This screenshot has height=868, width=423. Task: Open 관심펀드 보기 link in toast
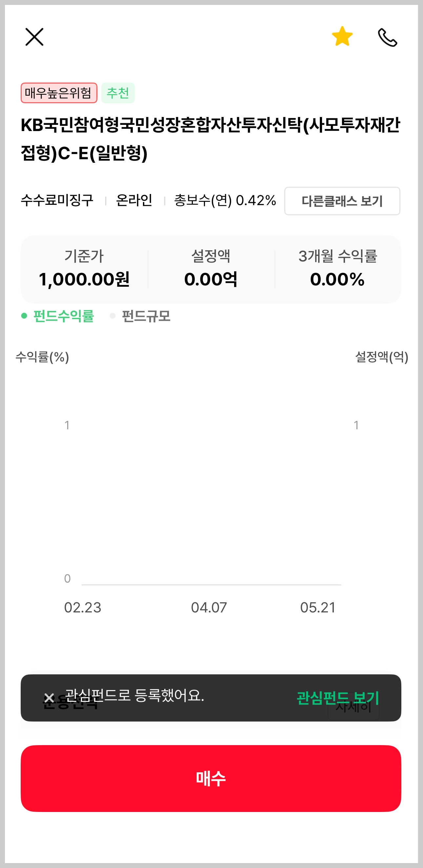coord(338,698)
